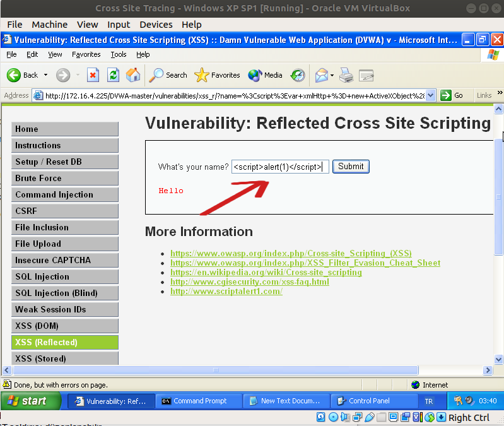The image size is (504, 426).
Task: Go to SQL Injection page in sidebar
Action: coord(65,276)
